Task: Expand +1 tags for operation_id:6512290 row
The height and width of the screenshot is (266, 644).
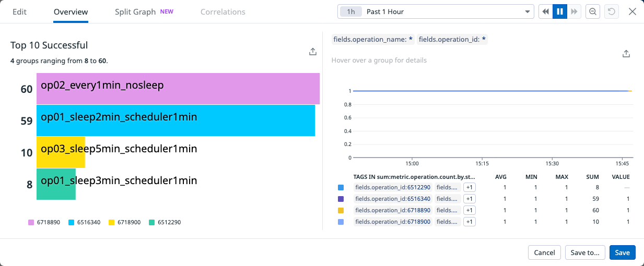Action: [x=469, y=187]
